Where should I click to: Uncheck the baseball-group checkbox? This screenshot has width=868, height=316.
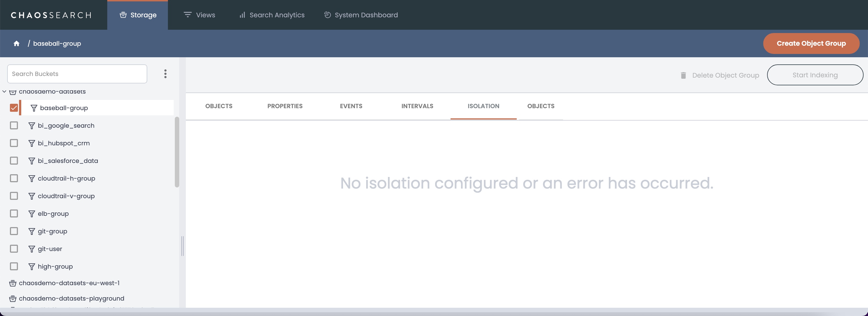pos(14,108)
